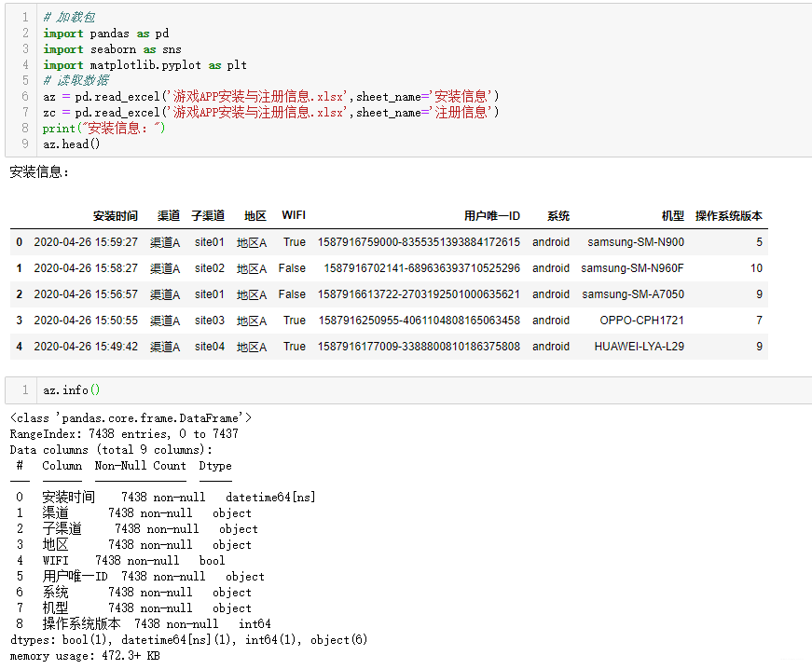Viewport: 812px width, 669px height.
Task: Click the 系统 column header
Action: point(558,216)
